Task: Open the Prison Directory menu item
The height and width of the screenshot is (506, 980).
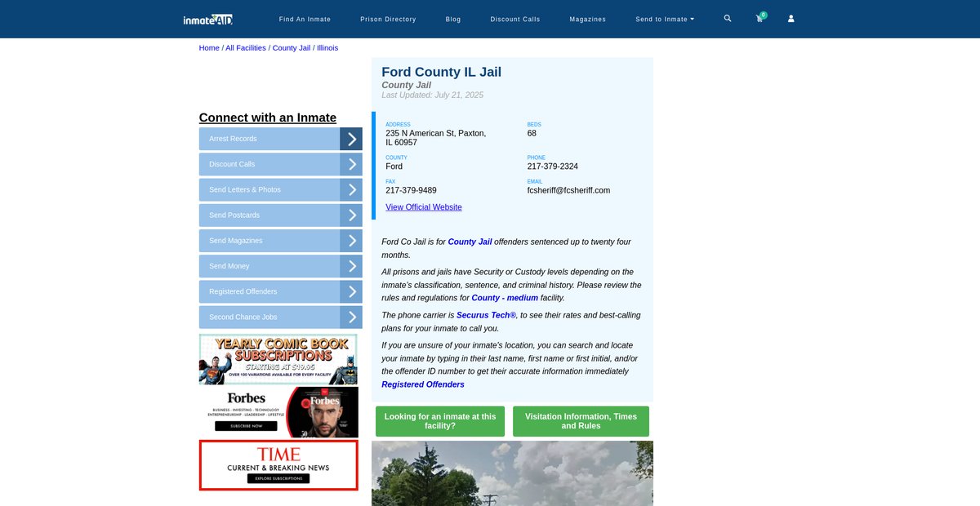Action: pos(388,19)
